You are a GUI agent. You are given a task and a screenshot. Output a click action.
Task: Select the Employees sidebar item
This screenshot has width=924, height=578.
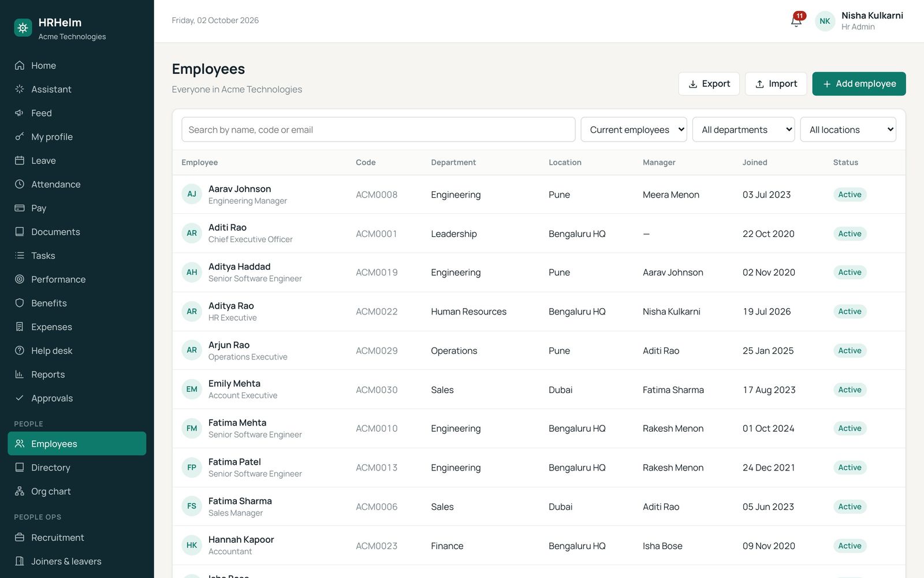77,443
